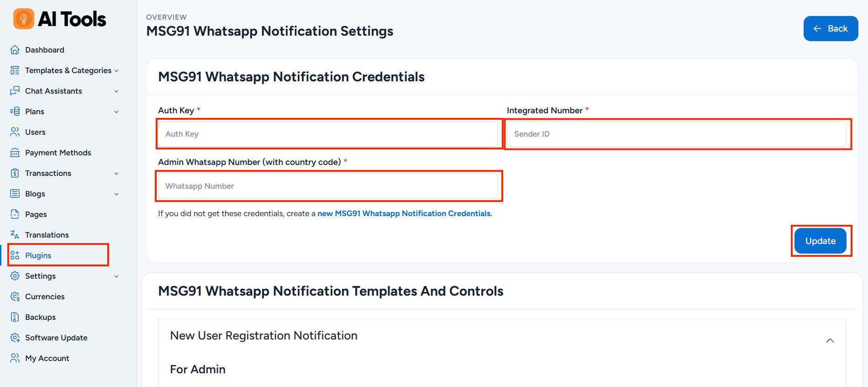Click the AI Tools brand name text

click(x=72, y=19)
